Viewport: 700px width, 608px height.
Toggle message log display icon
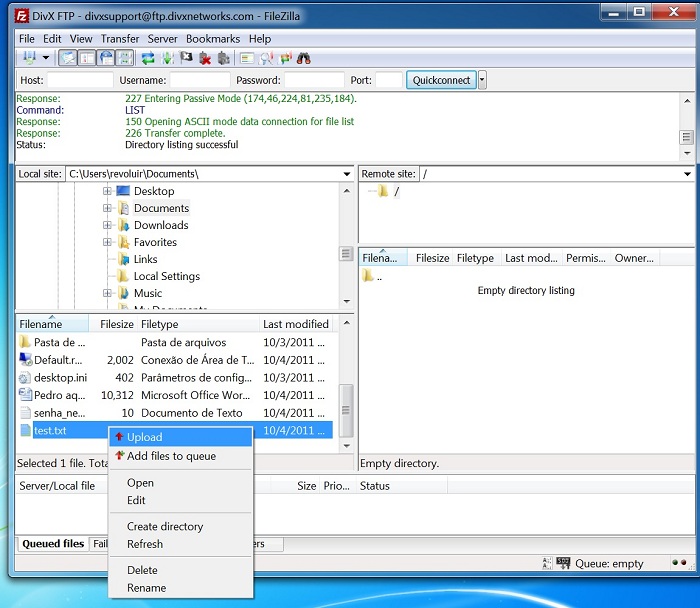pos(67,58)
